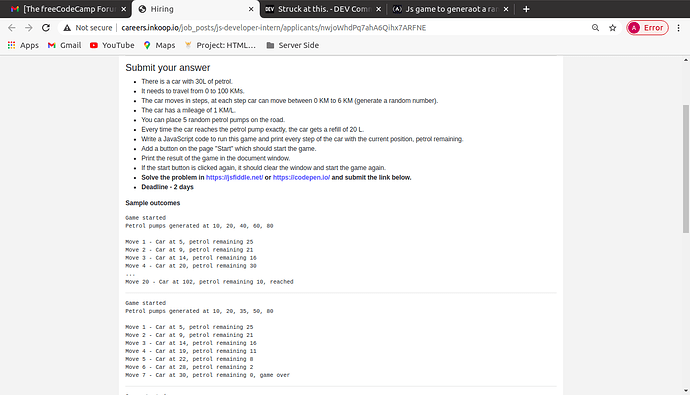The height and width of the screenshot is (395, 690).
Task: Close the Js game to generate tab
Action: 506,9
